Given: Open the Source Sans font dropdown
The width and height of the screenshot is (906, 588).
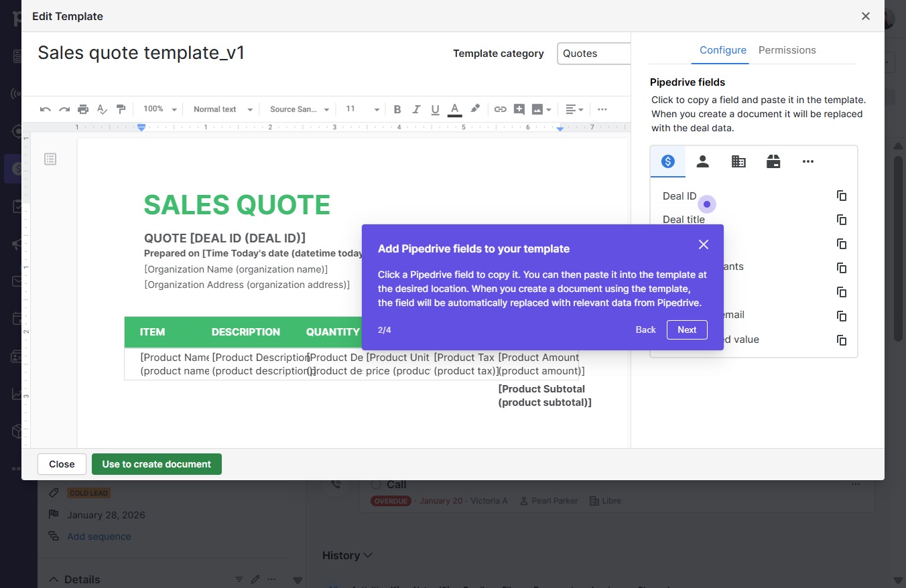Looking at the screenshot, I should click(x=300, y=109).
